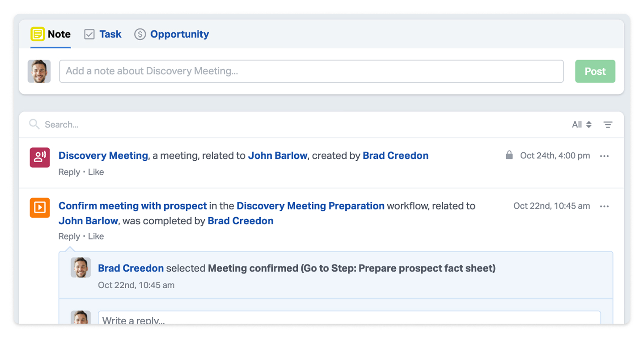Viewport: 644px width, 338px height.
Task: Click the user avatar beside the note field
Action: pos(39,72)
